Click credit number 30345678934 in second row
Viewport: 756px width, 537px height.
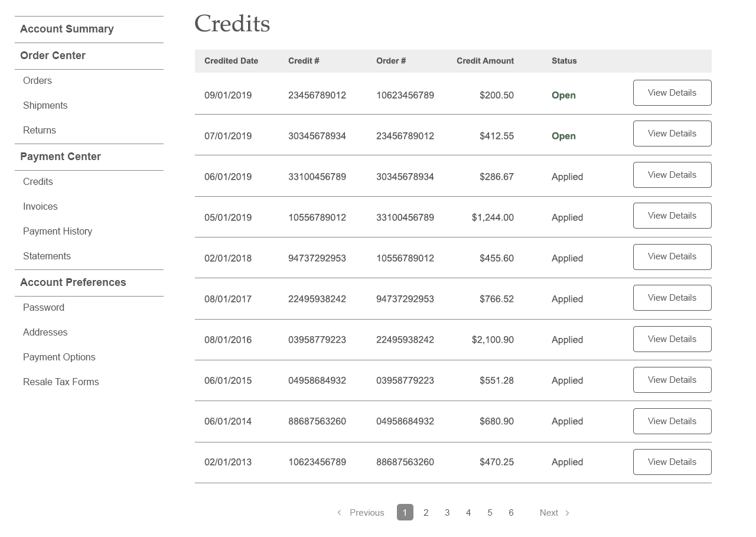pyautogui.click(x=317, y=136)
